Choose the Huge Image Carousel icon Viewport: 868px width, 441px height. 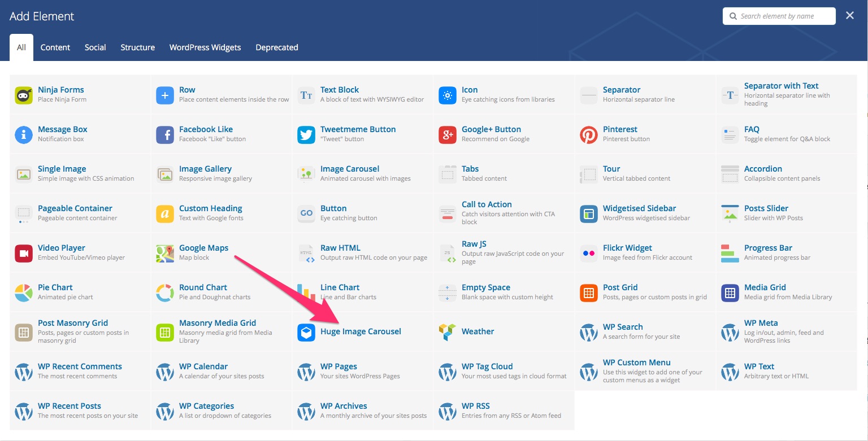click(x=306, y=333)
